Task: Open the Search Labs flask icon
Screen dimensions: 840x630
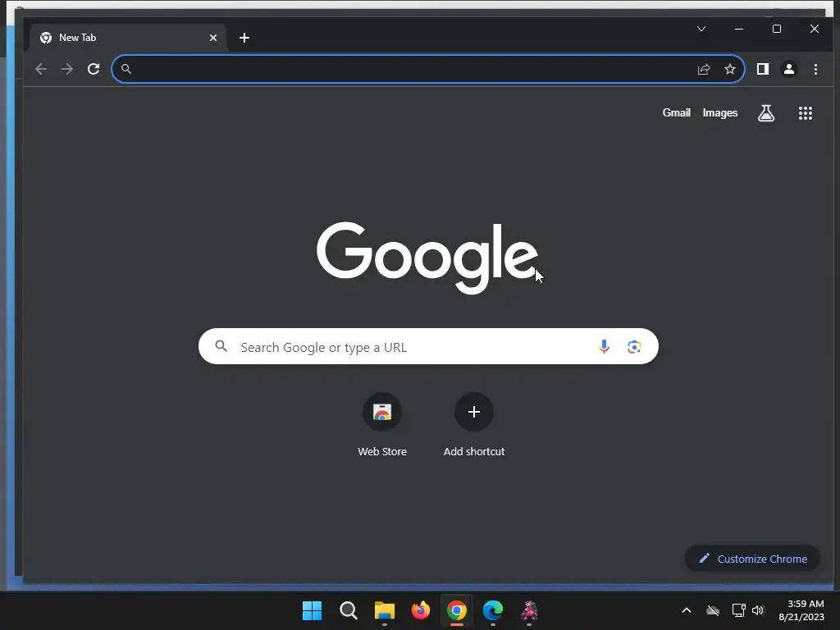Action: [766, 112]
